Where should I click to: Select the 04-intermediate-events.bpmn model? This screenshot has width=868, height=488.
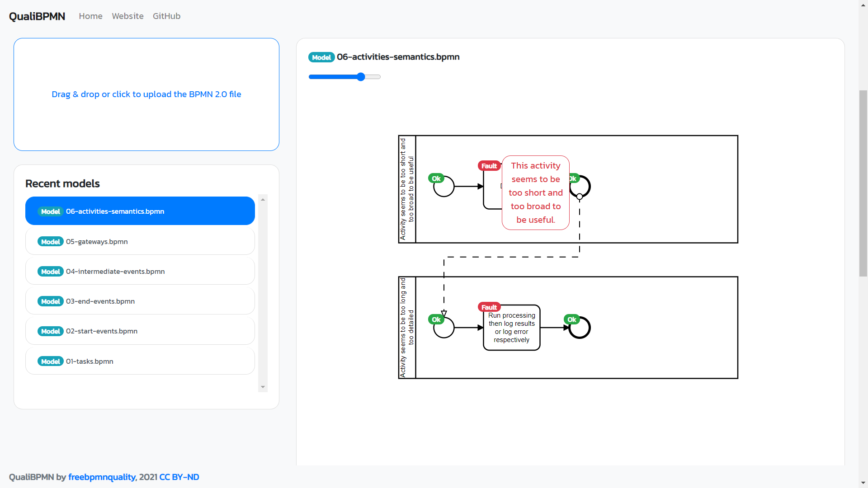tap(115, 271)
